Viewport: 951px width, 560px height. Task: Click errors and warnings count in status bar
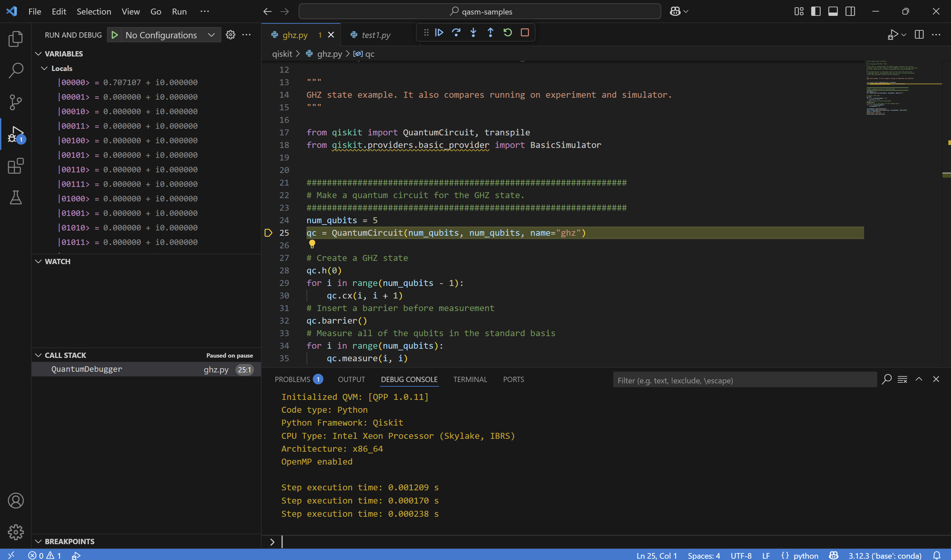(x=45, y=555)
